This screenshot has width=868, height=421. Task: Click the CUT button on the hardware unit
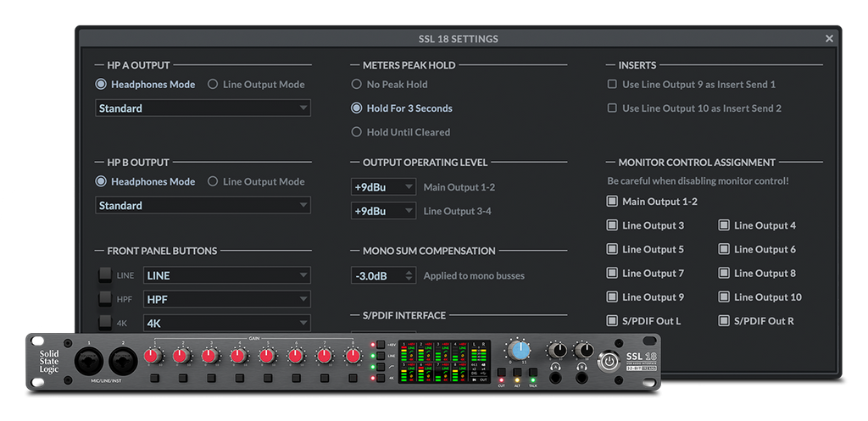(501, 373)
